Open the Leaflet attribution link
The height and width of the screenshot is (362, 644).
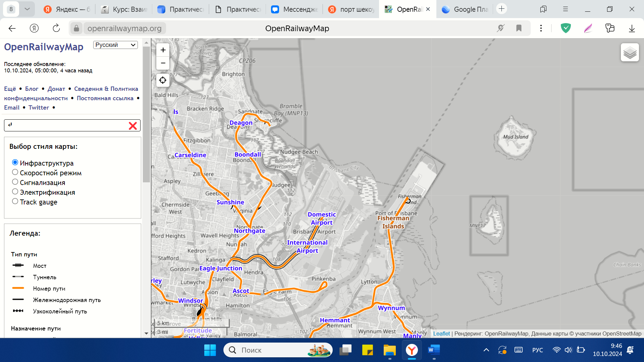[441, 334]
